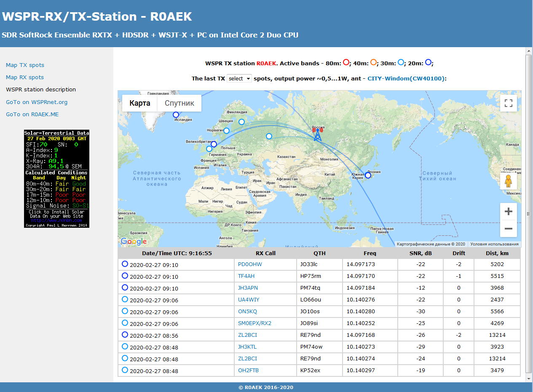Click the Dist, km column header
The height and width of the screenshot is (392, 533).
pos(497,253)
